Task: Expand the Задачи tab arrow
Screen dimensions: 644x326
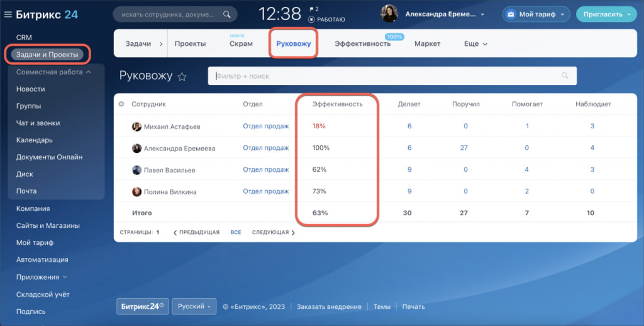Action: click(160, 43)
